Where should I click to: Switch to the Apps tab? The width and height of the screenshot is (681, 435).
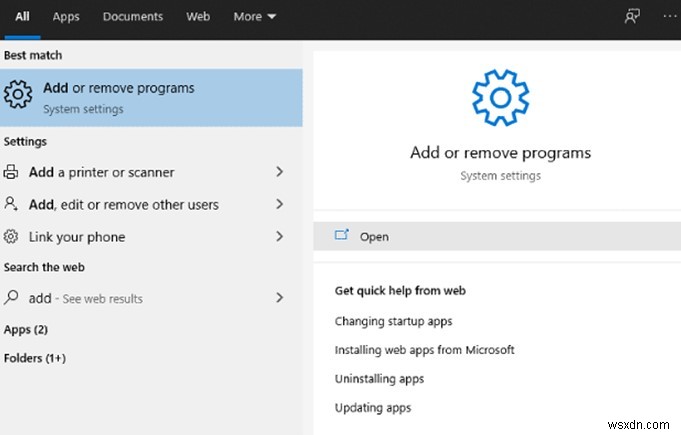coord(66,17)
